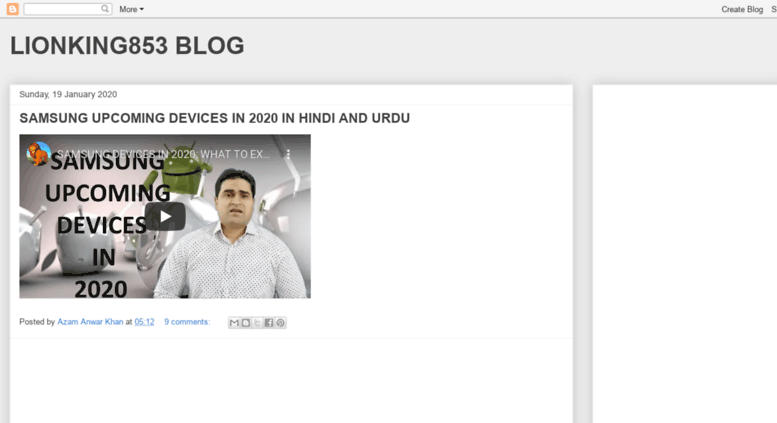Open the LIONKING853 BLOG header title
The width and height of the screenshot is (777, 423).
(127, 46)
